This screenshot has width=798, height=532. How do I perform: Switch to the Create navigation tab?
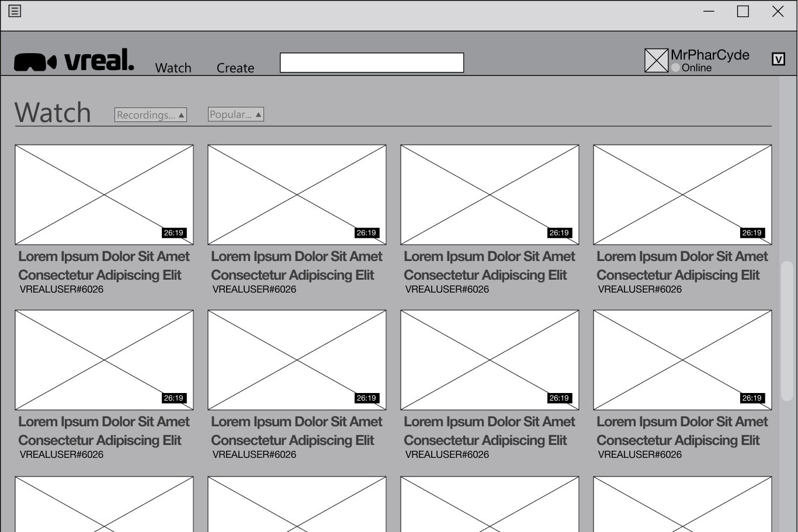(235, 68)
